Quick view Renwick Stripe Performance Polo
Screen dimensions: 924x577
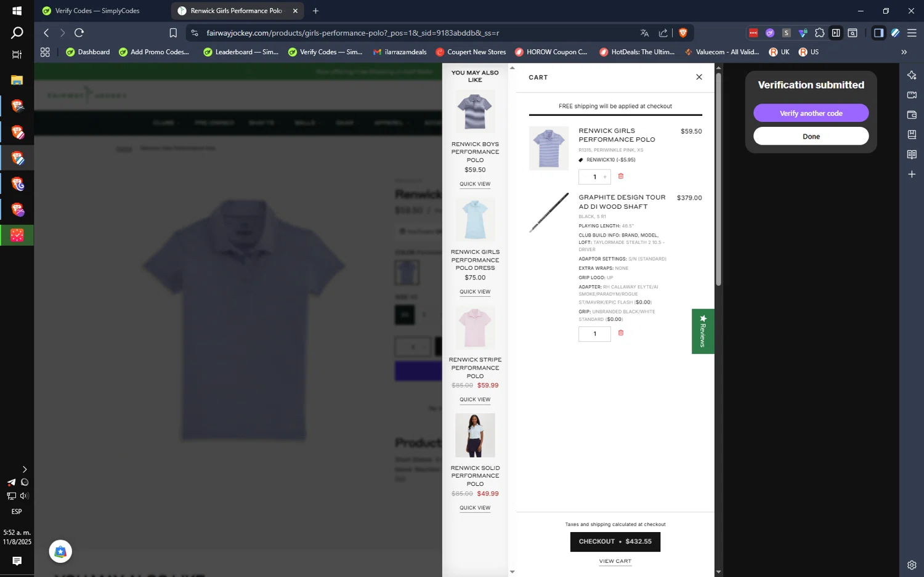(475, 400)
